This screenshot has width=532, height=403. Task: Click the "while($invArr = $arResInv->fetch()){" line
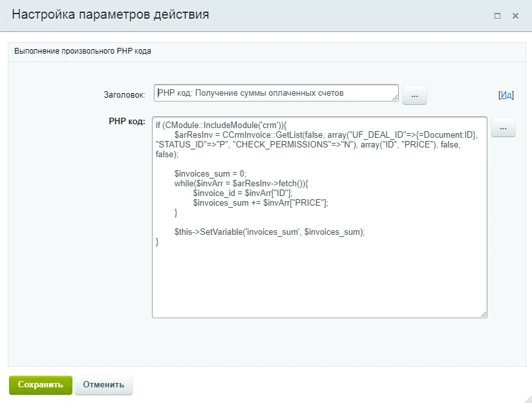point(241,184)
